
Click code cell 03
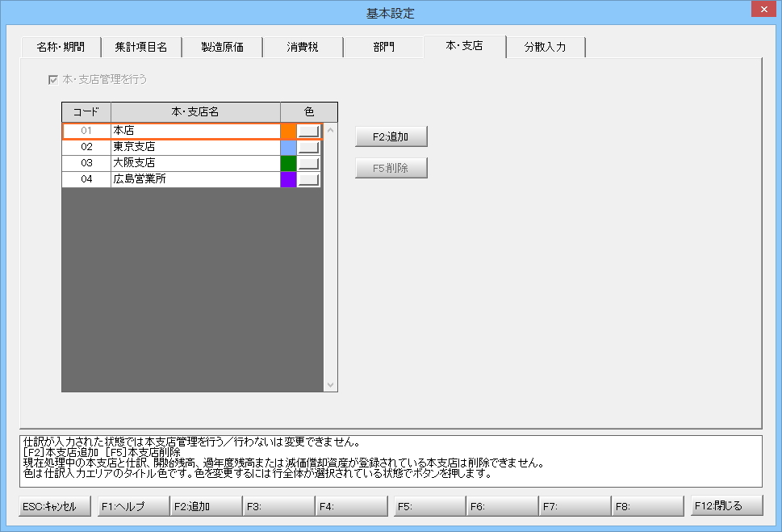86,163
